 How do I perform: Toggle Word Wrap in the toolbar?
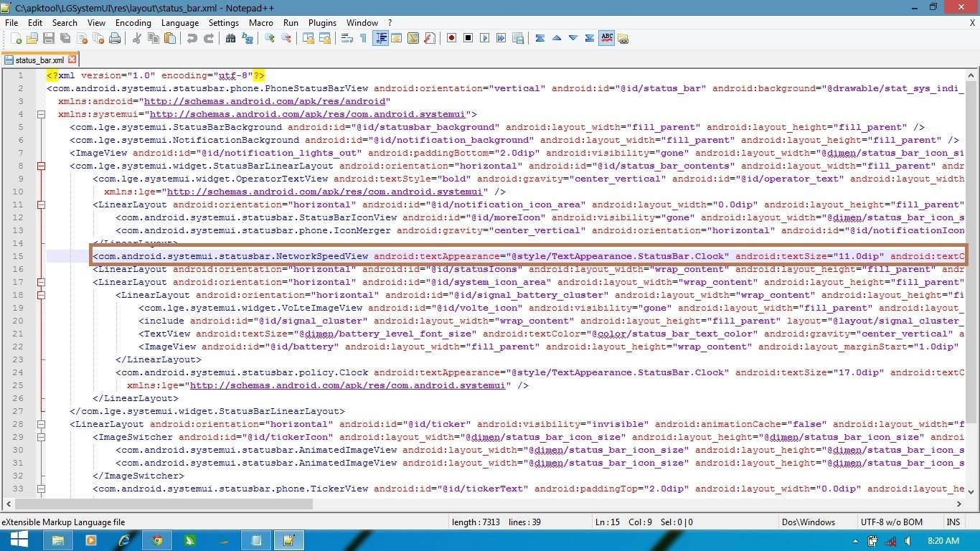(x=347, y=38)
